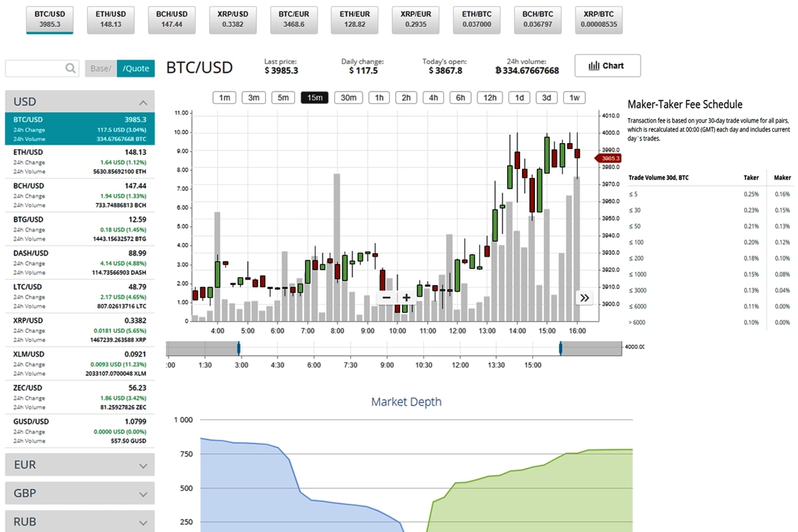The height and width of the screenshot is (532, 798).
Task: Switch to BTC/USD top ticker tab
Action: (x=50, y=20)
